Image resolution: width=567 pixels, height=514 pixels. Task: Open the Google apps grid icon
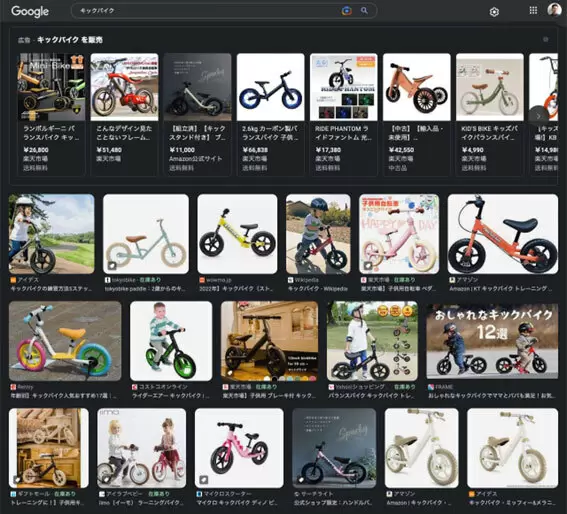click(x=533, y=10)
